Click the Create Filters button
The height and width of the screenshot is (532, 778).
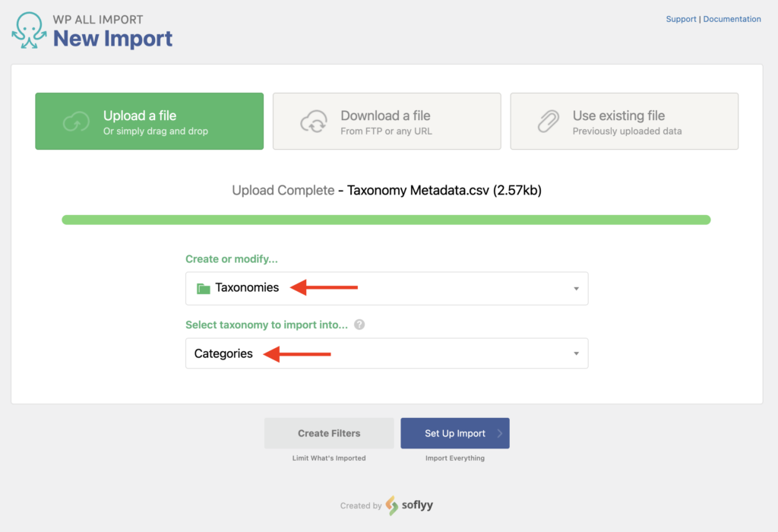[x=329, y=433]
